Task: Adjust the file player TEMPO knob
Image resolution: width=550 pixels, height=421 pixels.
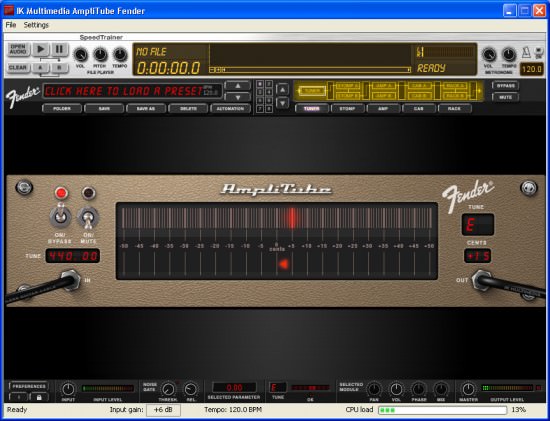Action: pos(120,55)
